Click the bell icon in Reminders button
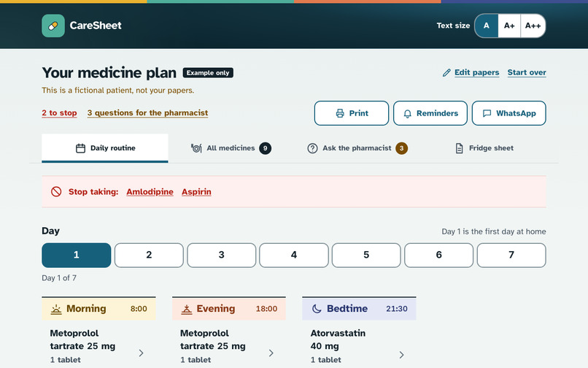 pyautogui.click(x=407, y=113)
